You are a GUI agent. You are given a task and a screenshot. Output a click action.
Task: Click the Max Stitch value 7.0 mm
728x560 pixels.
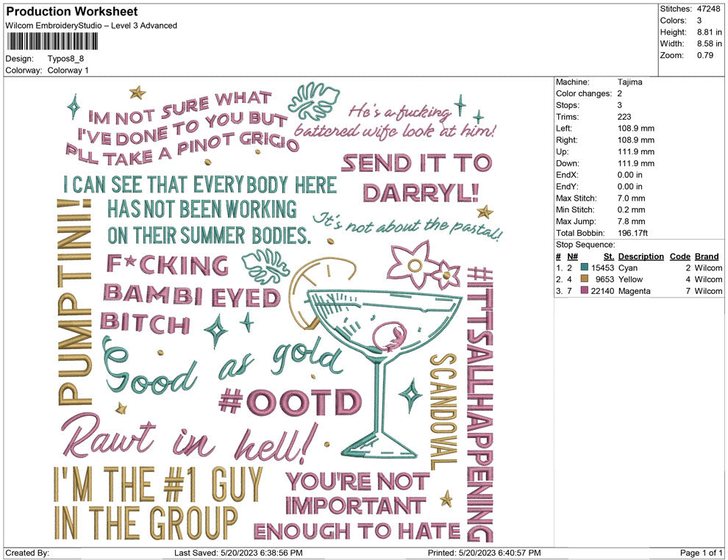click(x=631, y=198)
